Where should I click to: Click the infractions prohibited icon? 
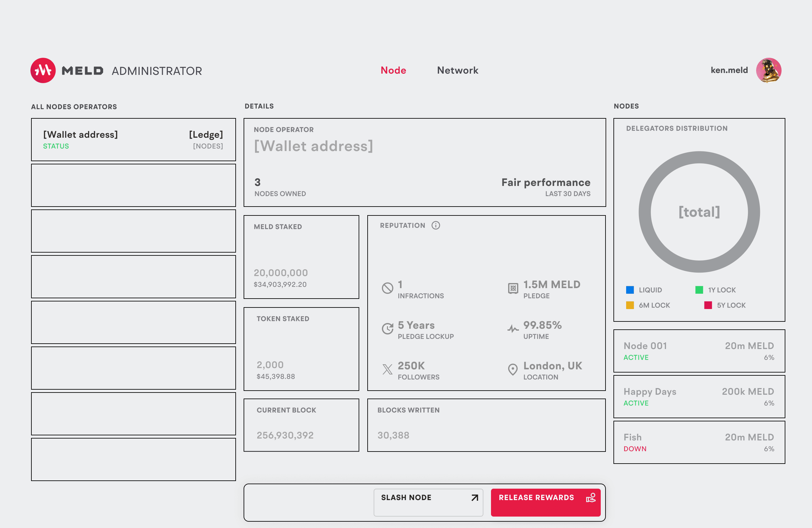click(x=387, y=288)
